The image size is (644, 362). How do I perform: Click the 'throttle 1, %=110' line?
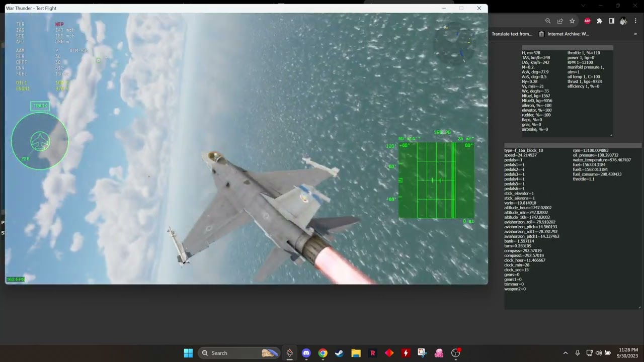584,53
